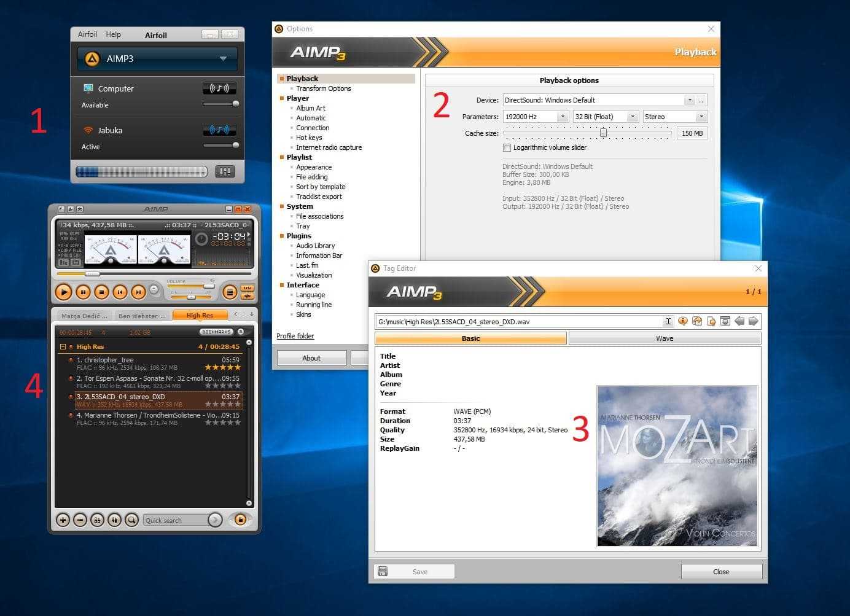This screenshot has height=616, width=850.
Task: Click Close button in Tag Editor
Action: tap(721, 572)
